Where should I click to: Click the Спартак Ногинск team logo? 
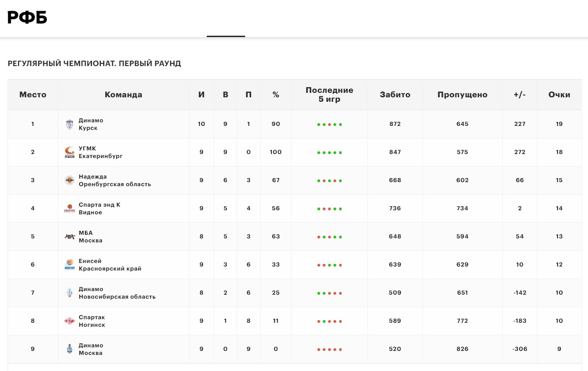[x=69, y=321]
